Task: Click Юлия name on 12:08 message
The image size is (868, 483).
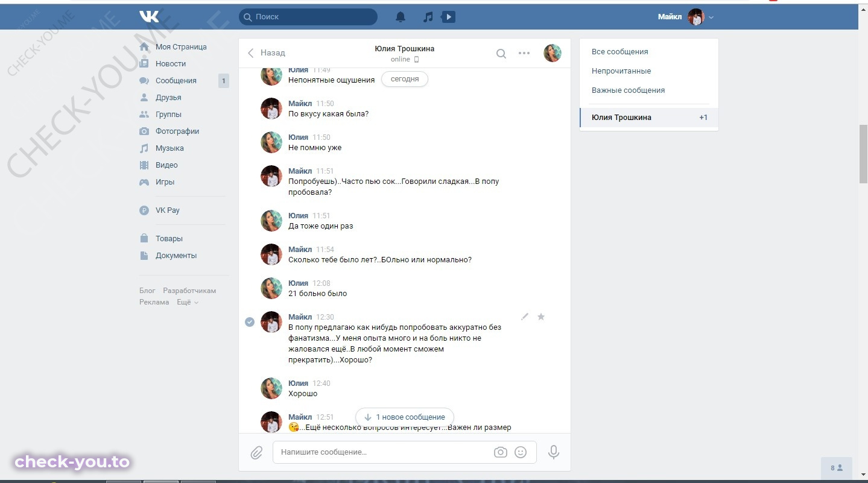Action: tap(298, 283)
